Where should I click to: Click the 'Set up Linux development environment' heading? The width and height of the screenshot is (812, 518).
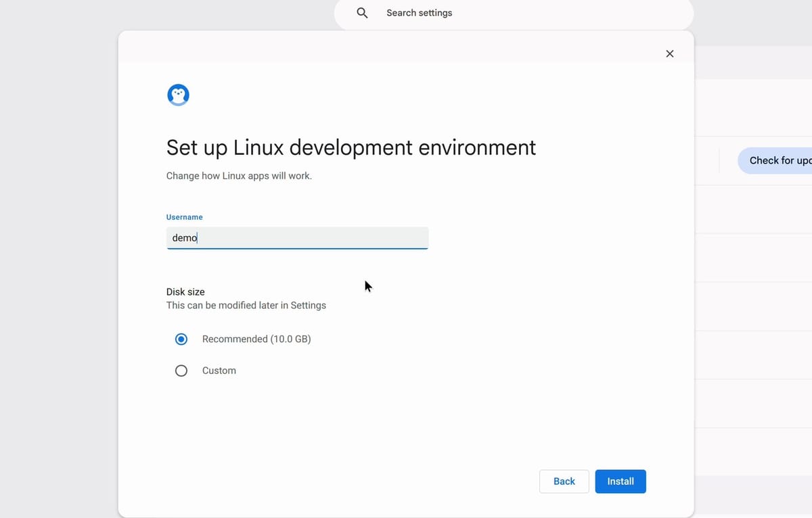[x=351, y=147]
